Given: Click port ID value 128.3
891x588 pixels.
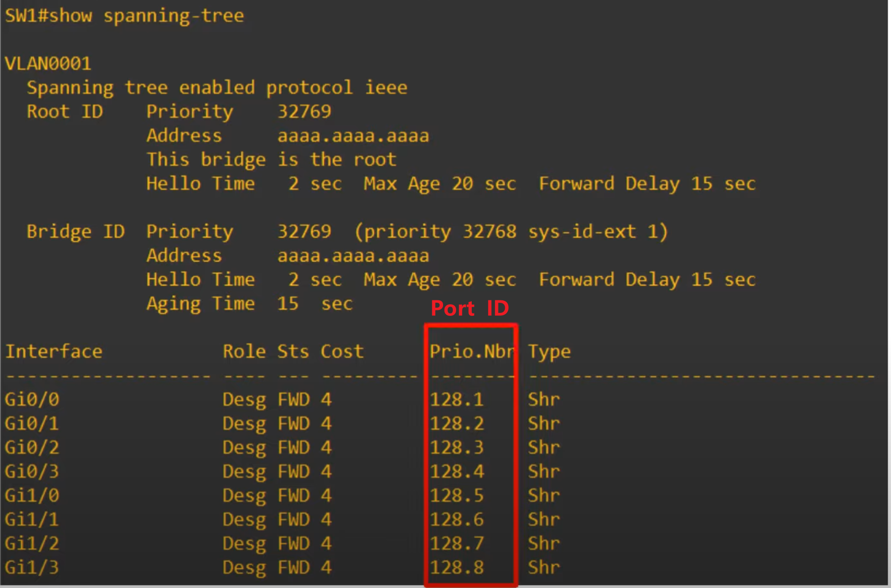Looking at the screenshot, I should pos(457,448).
